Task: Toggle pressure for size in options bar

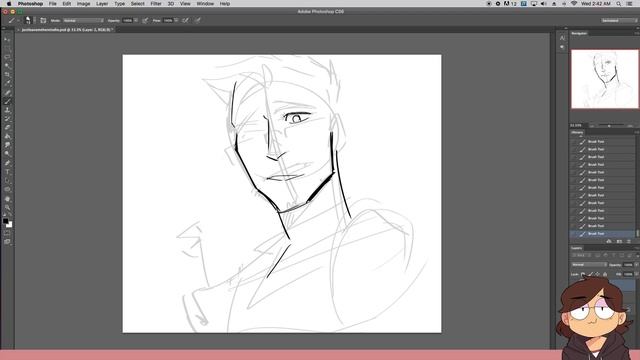Action: (x=198, y=20)
